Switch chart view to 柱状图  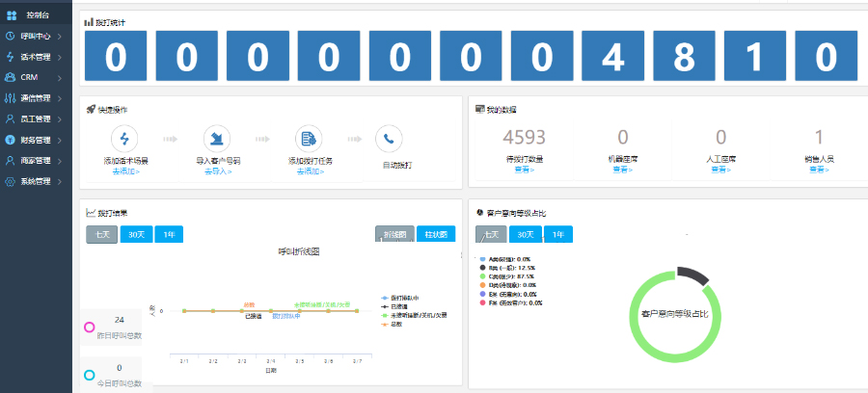click(435, 234)
